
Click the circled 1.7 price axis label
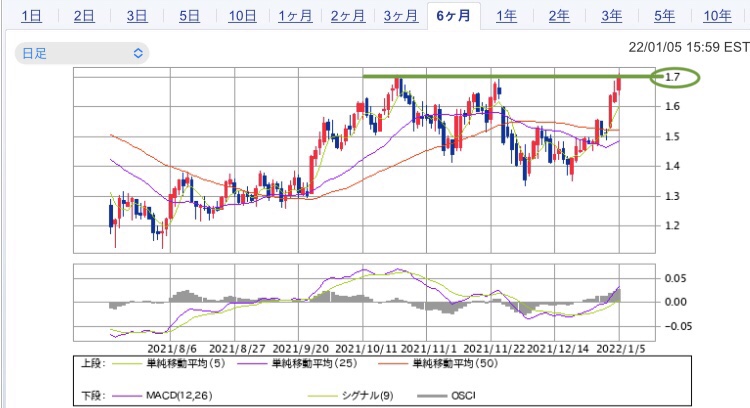pos(673,77)
